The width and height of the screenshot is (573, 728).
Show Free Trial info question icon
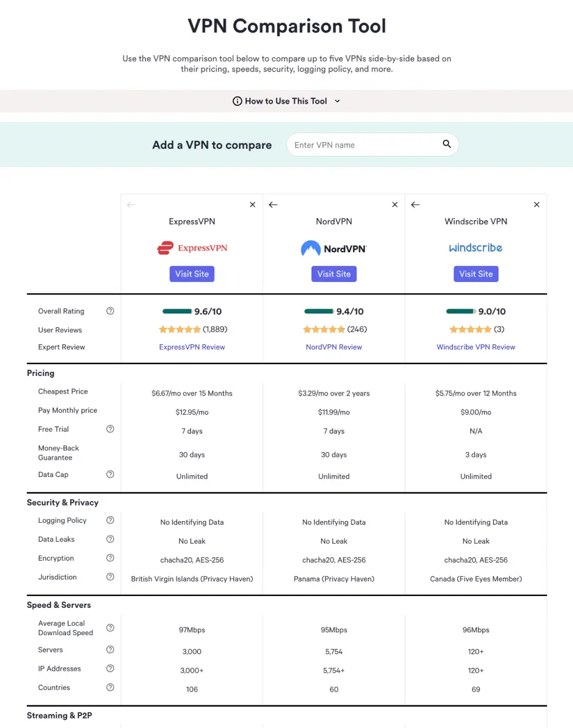(110, 429)
